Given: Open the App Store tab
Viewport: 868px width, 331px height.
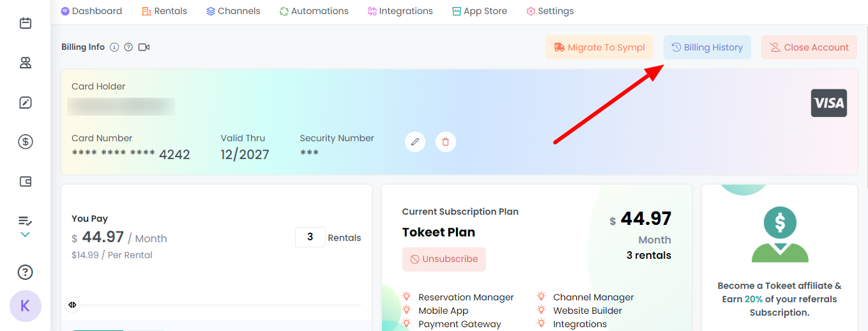Looking at the screenshot, I should tap(480, 11).
